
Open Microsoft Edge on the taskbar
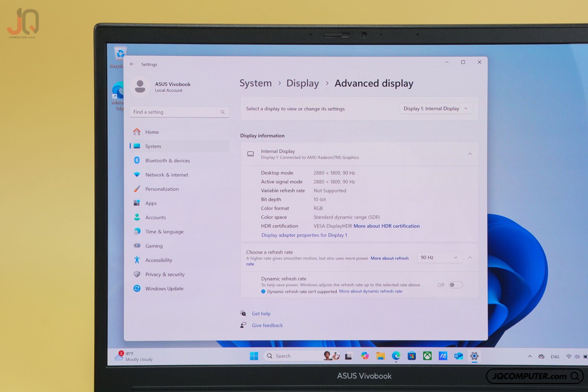tap(396, 356)
